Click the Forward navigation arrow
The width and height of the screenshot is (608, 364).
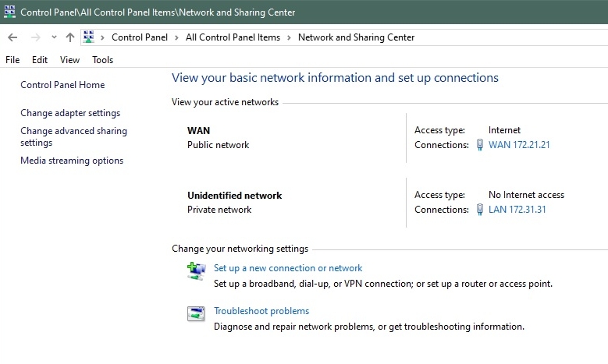(35, 37)
